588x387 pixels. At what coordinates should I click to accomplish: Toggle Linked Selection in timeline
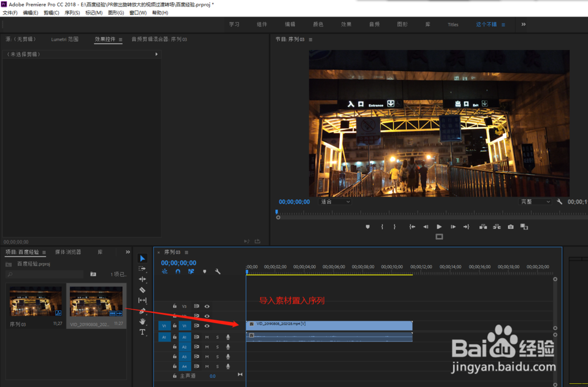coord(191,272)
